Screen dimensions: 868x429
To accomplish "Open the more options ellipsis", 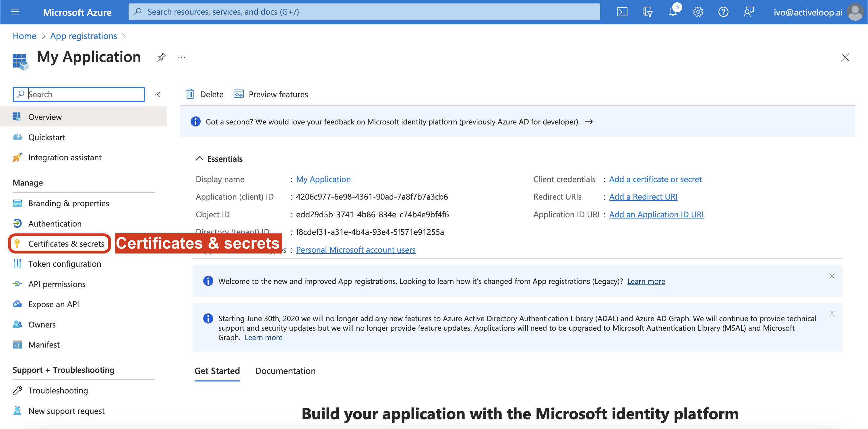I will tap(182, 57).
